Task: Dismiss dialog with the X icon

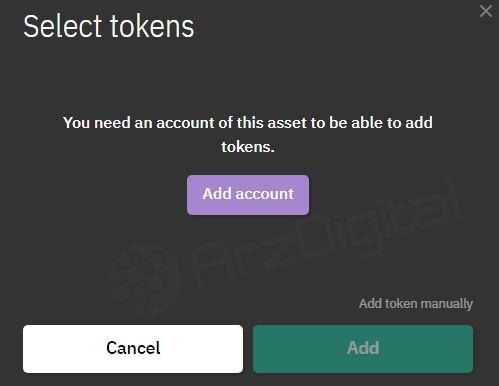Action: point(486,11)
